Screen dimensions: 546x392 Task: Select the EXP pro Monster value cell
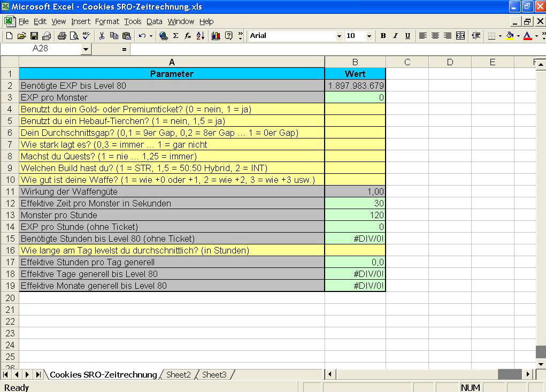pyautogui.click(x=355, y=97)
